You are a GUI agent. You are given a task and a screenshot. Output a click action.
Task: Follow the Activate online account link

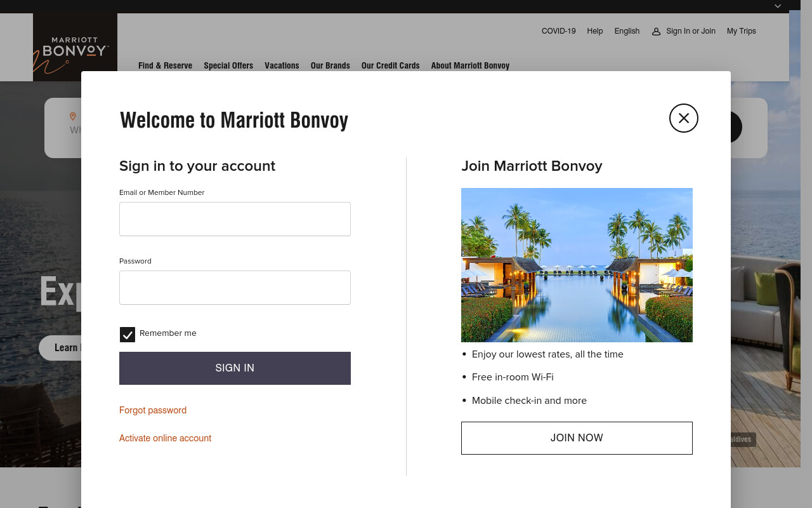click(165, 438)
